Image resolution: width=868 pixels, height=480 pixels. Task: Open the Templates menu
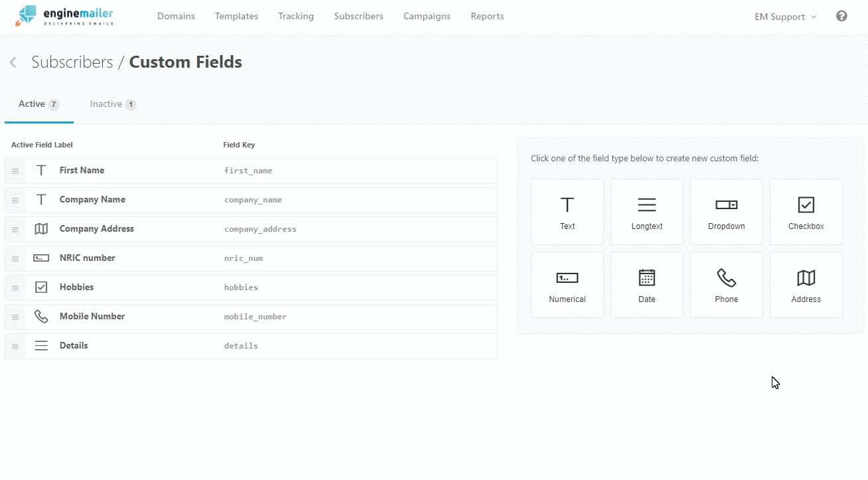(236, 16)
